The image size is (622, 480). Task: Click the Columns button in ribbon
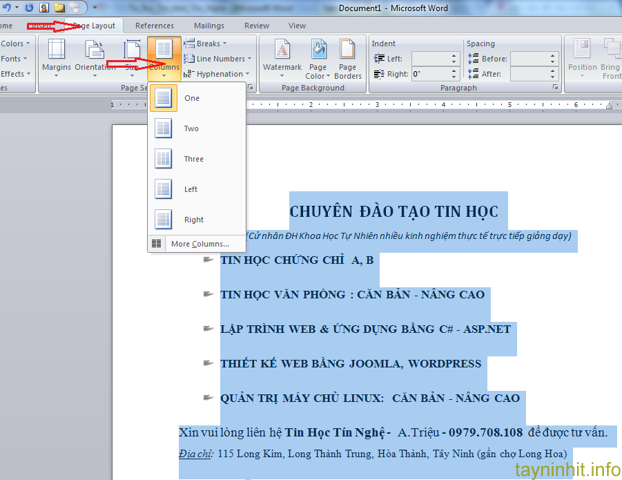164,58
